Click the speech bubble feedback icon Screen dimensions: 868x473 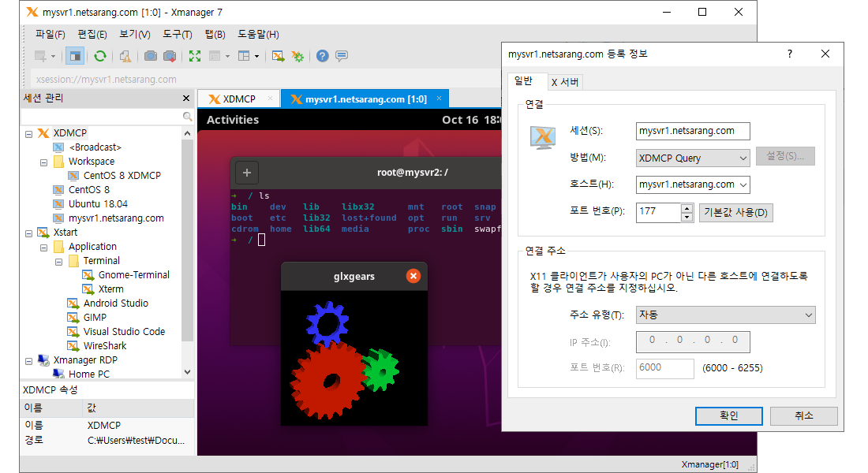pos(342,56)
